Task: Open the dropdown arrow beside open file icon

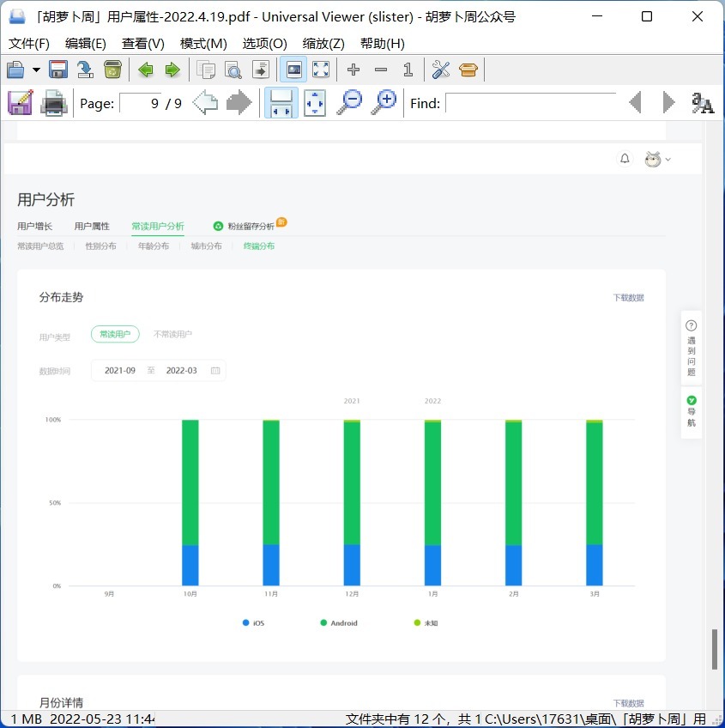Action: coord(36,70)
